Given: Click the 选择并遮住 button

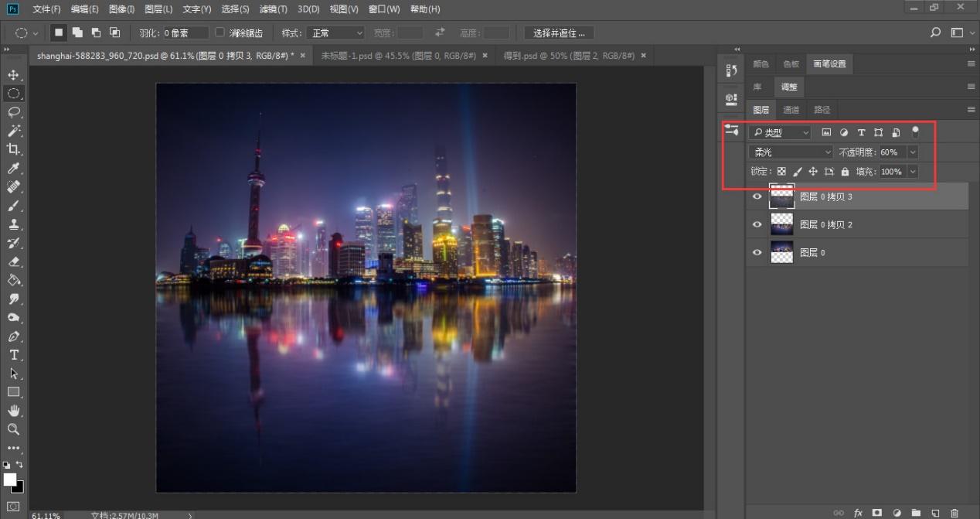Looking at the screenshot, I should coord(558,32).
